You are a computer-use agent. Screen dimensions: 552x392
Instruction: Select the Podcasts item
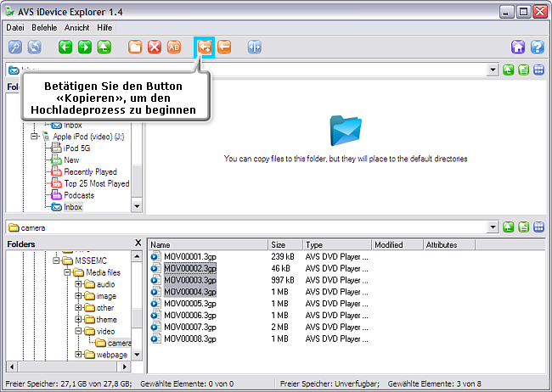tap(72, 195)
